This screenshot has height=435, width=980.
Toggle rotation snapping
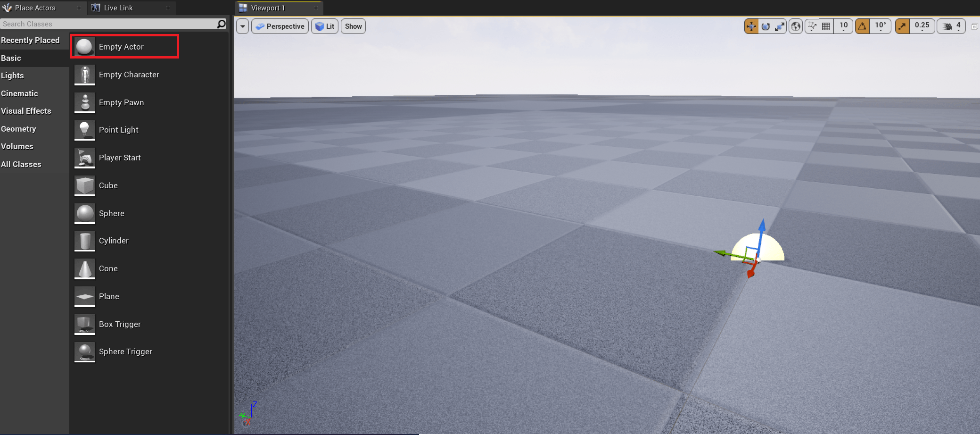tap(862, 26)
